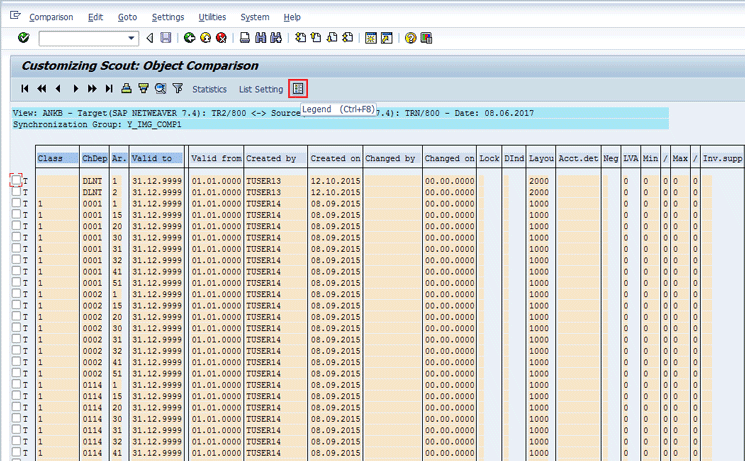
Task: Open the Comparison menu
Action: tap(50, 17)
